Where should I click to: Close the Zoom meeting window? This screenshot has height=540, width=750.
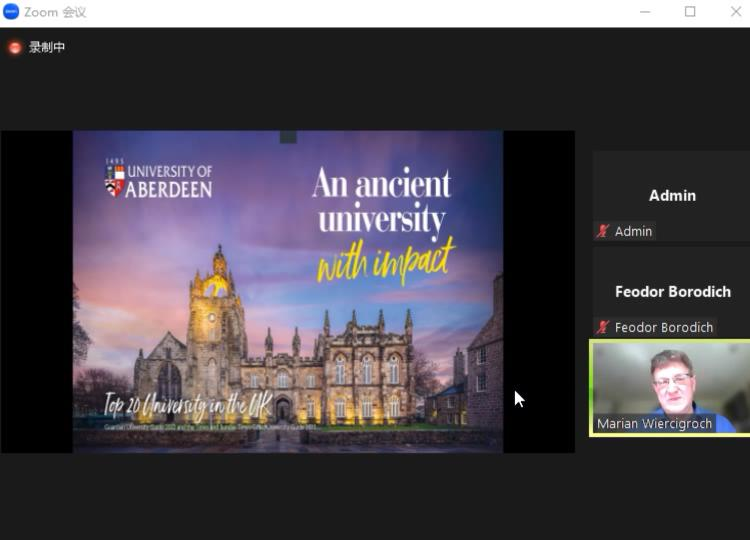click(x=736, y=12)
